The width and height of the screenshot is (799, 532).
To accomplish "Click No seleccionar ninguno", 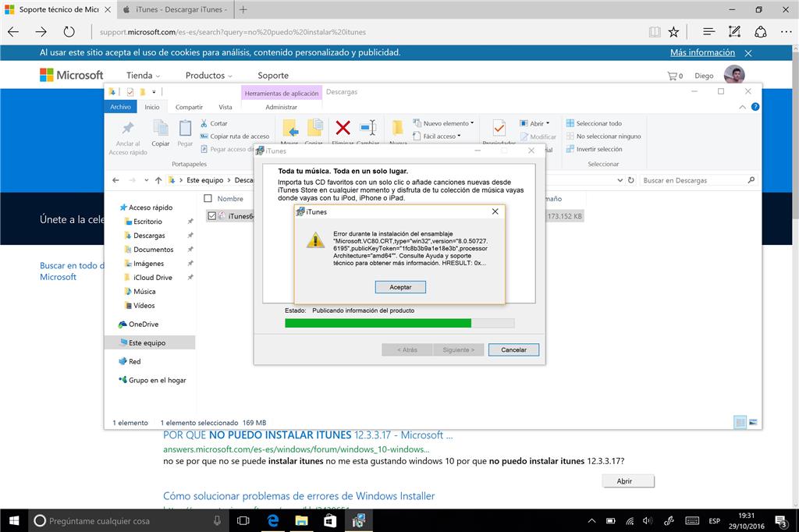I will point(604,136).
